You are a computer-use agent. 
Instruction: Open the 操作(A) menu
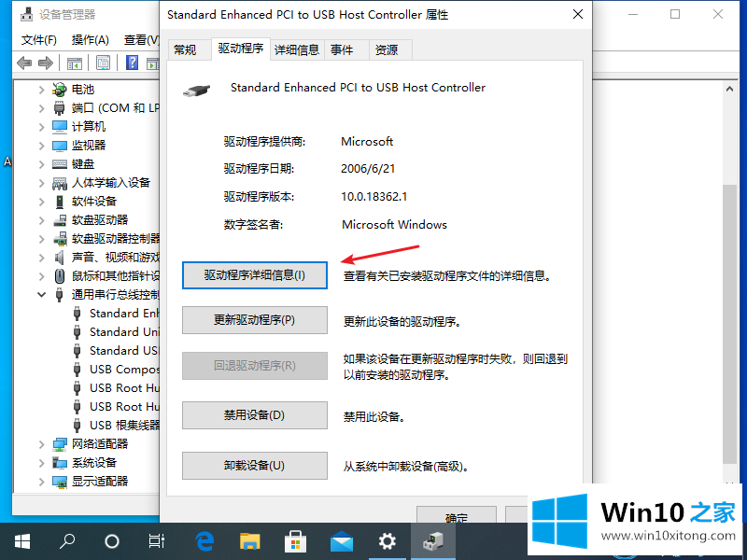pyautogui.click(x=90, y=40)
